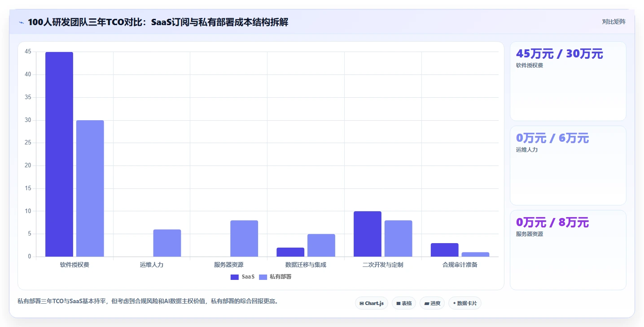Click the 数据迁移与集成 x-axis label
This screenshot has width=644, height=327.
click(x=306, y=265)
